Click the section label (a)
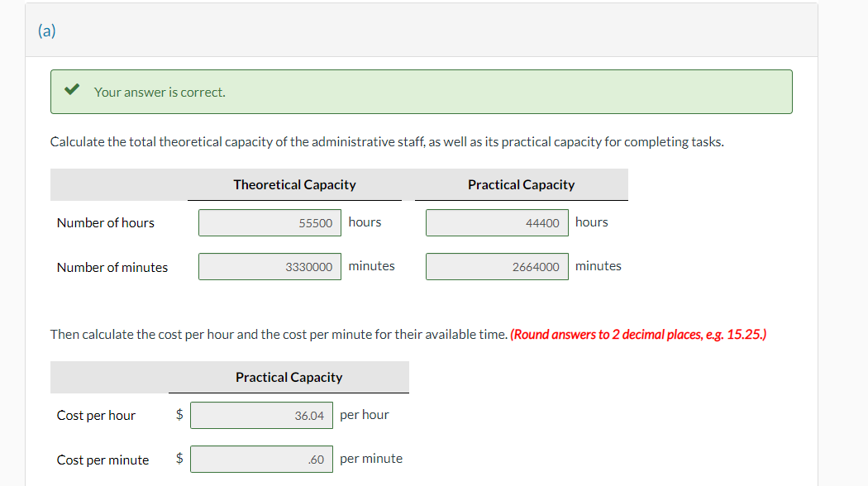Image resolution: width=868 pixels, height=486 pixels. [47, 30]
